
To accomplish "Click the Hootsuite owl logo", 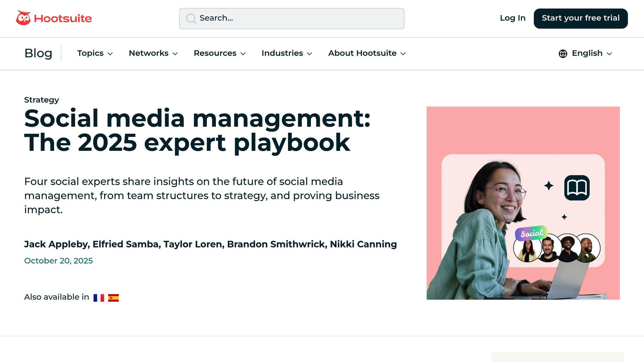I will coord(24,18).
